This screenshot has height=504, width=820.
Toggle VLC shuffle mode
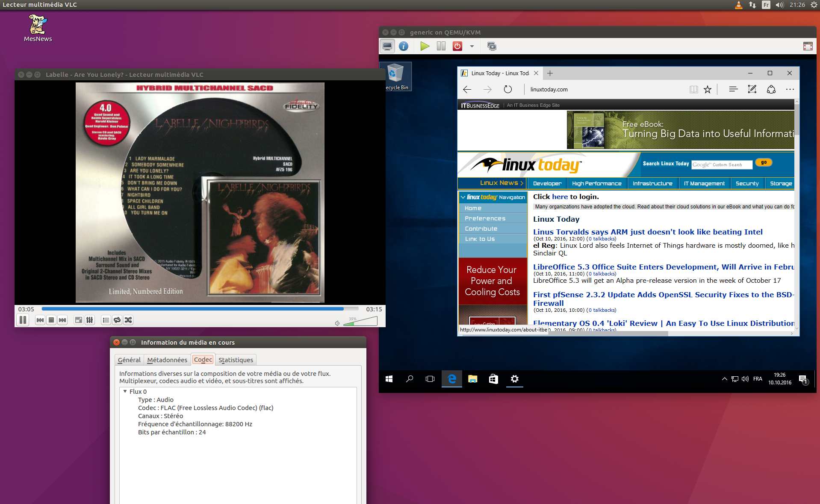point(128,320)
